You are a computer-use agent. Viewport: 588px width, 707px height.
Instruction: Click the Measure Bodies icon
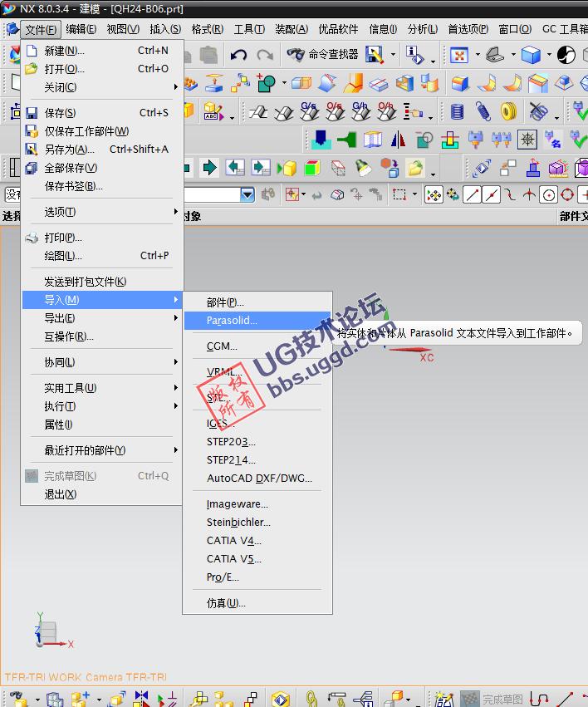pos(558,168)
